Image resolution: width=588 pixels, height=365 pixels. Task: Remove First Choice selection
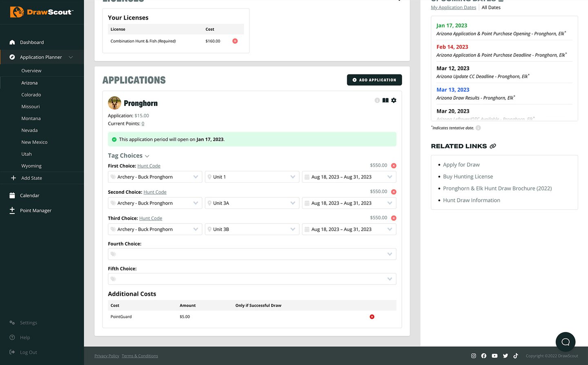394,166
